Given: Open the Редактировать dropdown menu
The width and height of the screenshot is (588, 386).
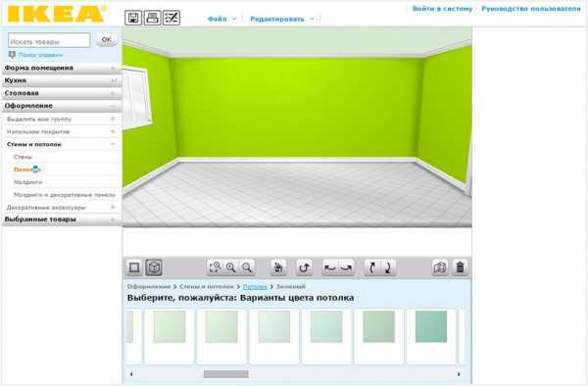Looking at the screenshot, I should [x=282, y=19].
